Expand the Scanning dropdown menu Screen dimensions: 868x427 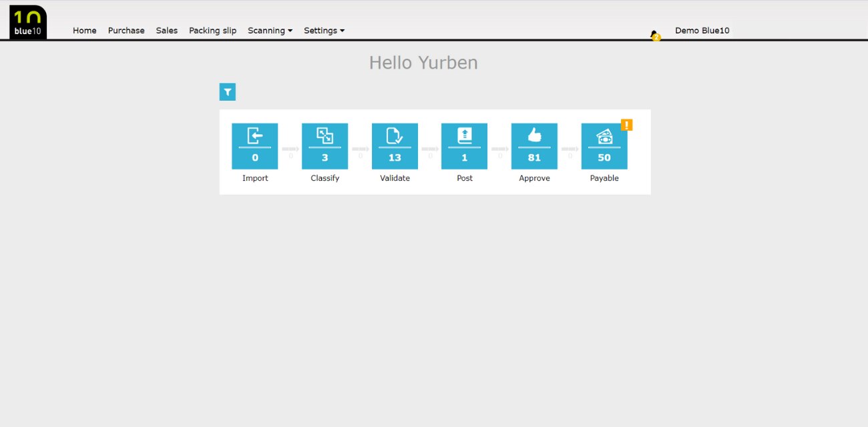(x=270, y=31)
